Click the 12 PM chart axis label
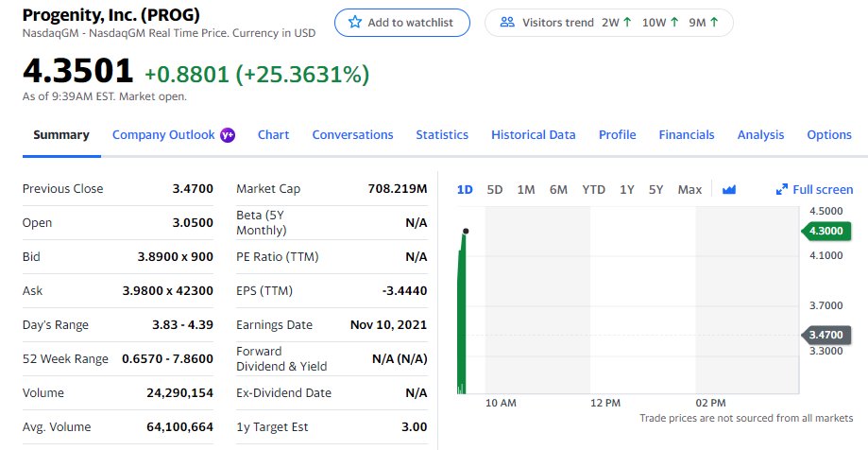The image size is (868, 450). point(605,403)
